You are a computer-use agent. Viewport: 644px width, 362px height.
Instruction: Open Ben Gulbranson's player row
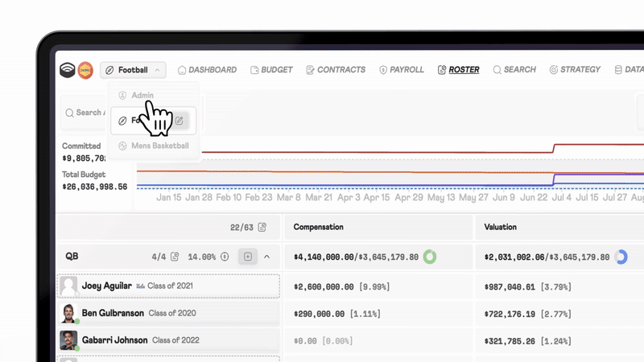click(114, 313)
